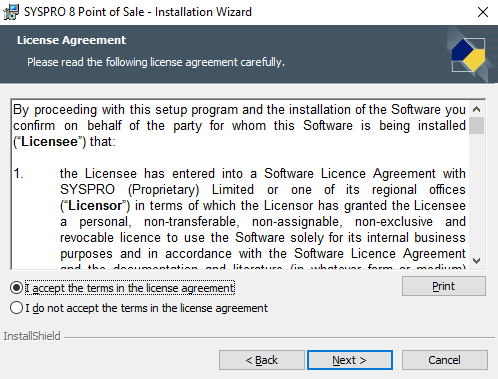Click the SYSPRO logo in the header banner

pyautogui.click(x=468, y=55)
